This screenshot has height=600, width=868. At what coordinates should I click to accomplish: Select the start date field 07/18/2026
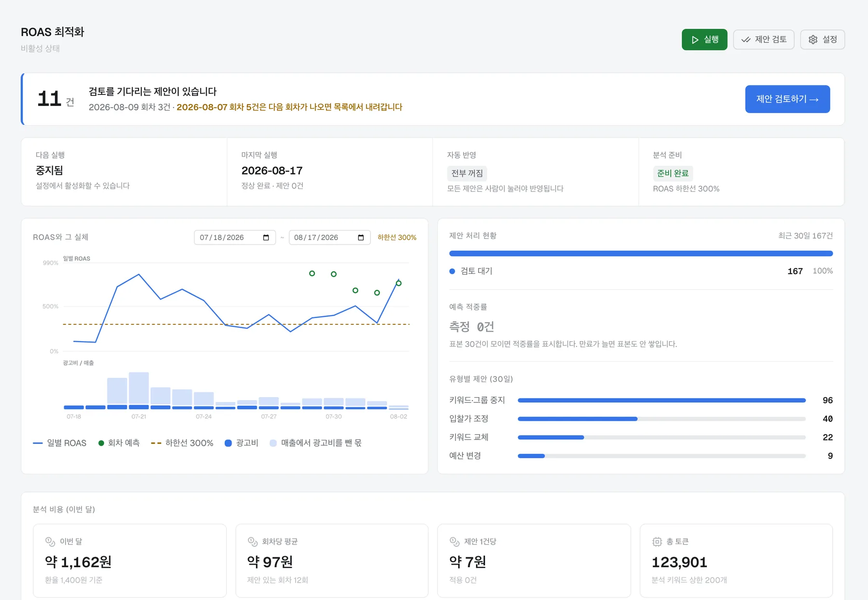[235, 238]
